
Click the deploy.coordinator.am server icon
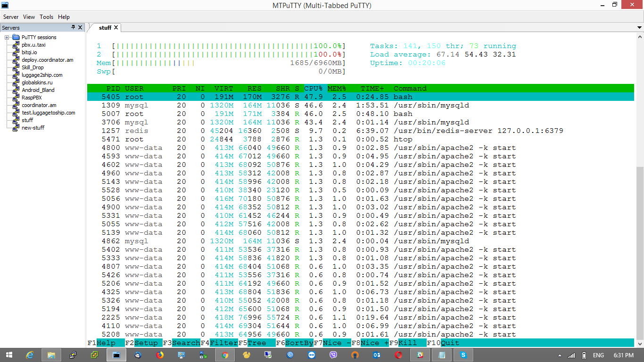pyautogui.click(x=17, y=60)
